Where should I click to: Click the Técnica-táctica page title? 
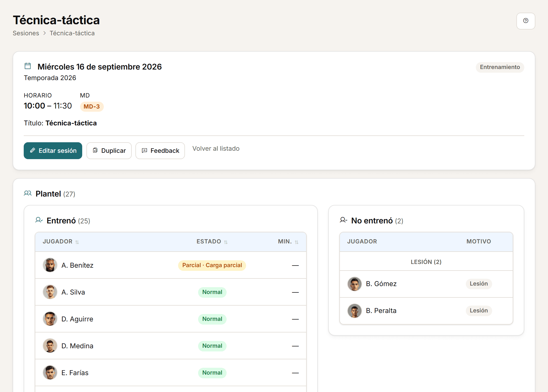click(56, 20)
